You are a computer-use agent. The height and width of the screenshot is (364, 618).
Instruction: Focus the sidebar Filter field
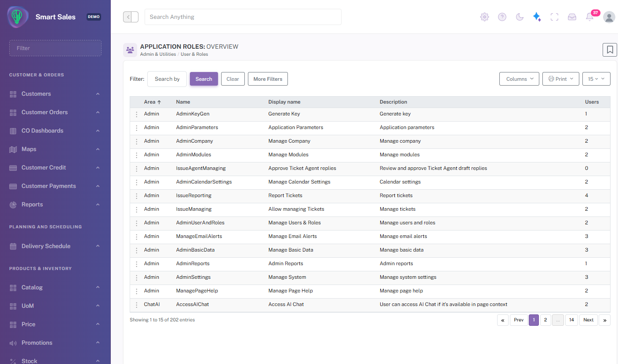click(x=55, y=48)
